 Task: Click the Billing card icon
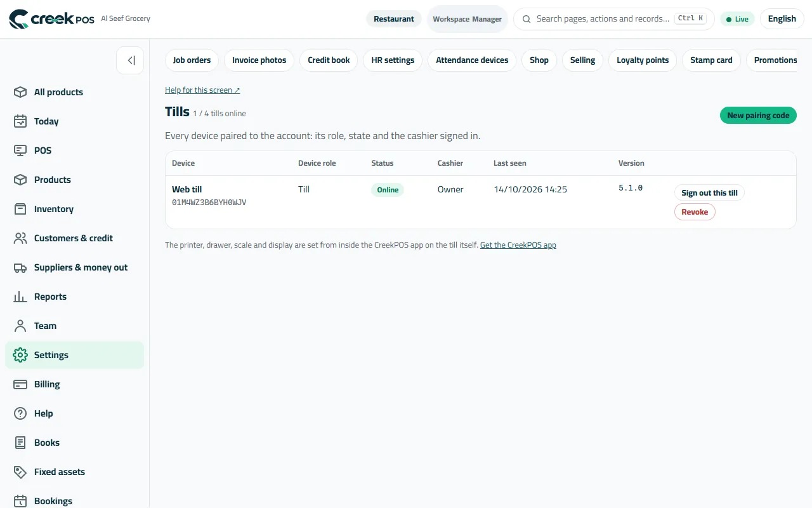(x=20, y=384)
